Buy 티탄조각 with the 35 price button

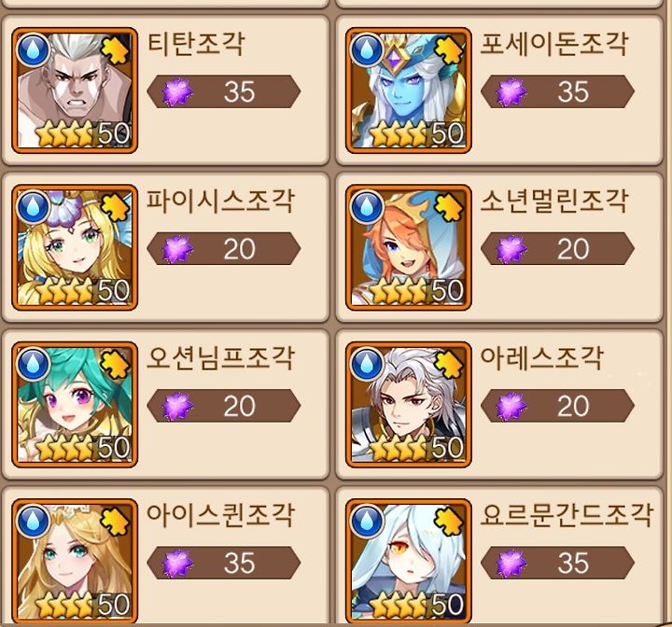coord(224,91)
